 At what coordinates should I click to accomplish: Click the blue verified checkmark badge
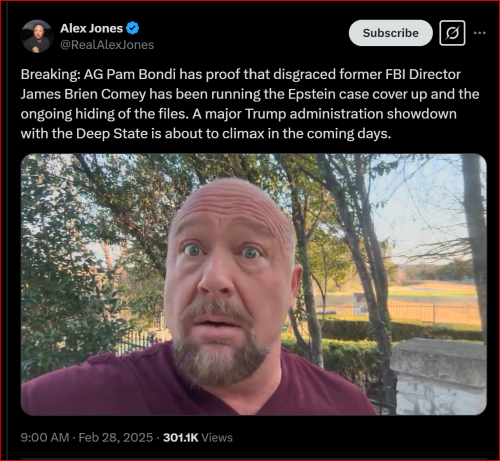pos(133,28)
